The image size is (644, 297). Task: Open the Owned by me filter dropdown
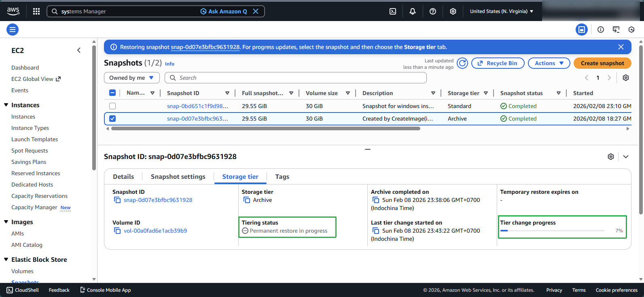[x=131, y=78]
